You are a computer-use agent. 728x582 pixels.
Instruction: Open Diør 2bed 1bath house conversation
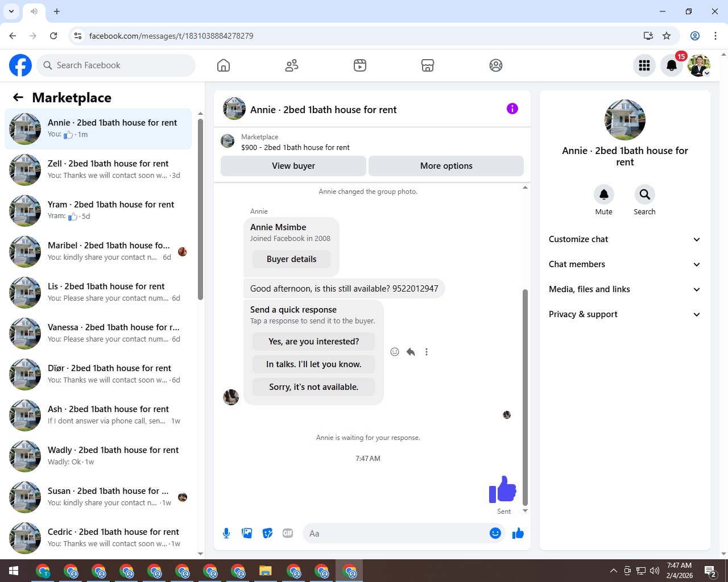click(x=98, y=375)
